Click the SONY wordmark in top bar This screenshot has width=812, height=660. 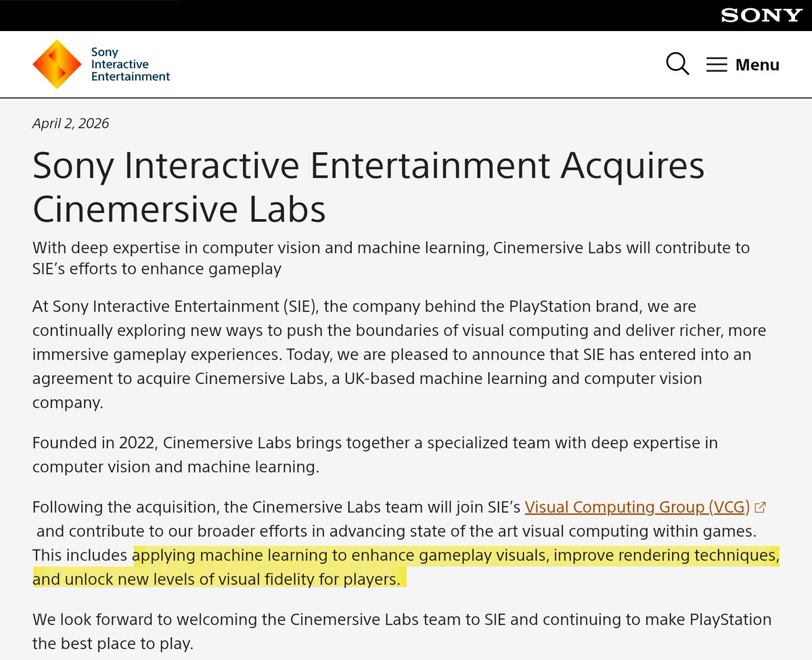[761, 16]
